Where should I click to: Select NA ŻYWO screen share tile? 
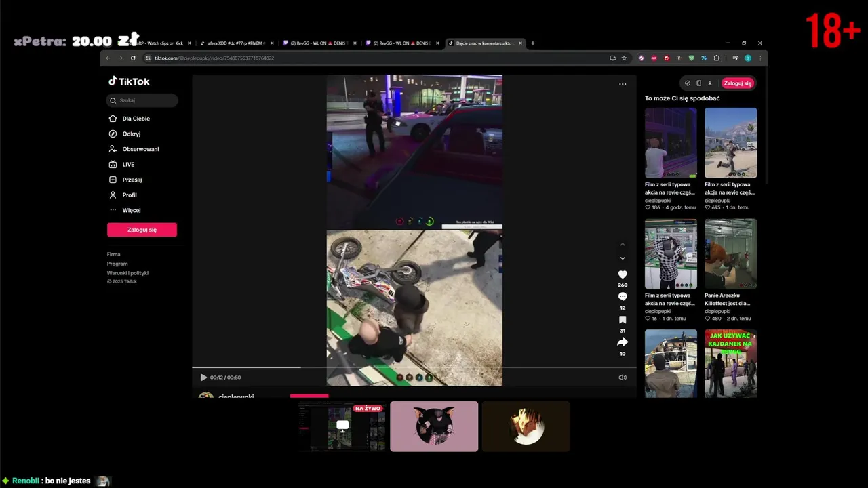(x=342, y=426)
